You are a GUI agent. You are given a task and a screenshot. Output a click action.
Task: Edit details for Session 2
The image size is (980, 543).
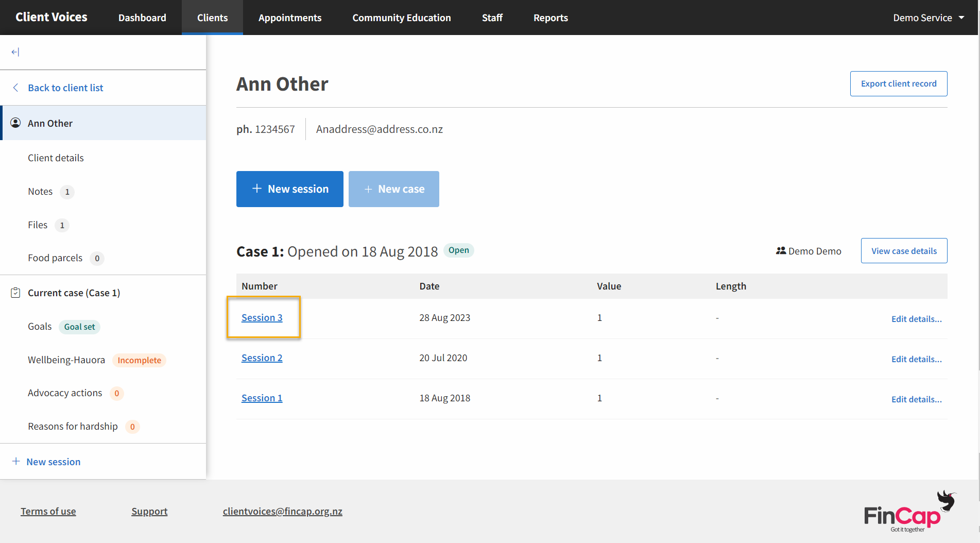click(x=917, y=359)
